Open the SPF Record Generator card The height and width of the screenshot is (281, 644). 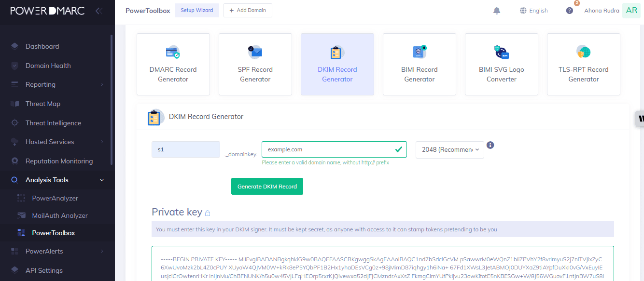255,64
